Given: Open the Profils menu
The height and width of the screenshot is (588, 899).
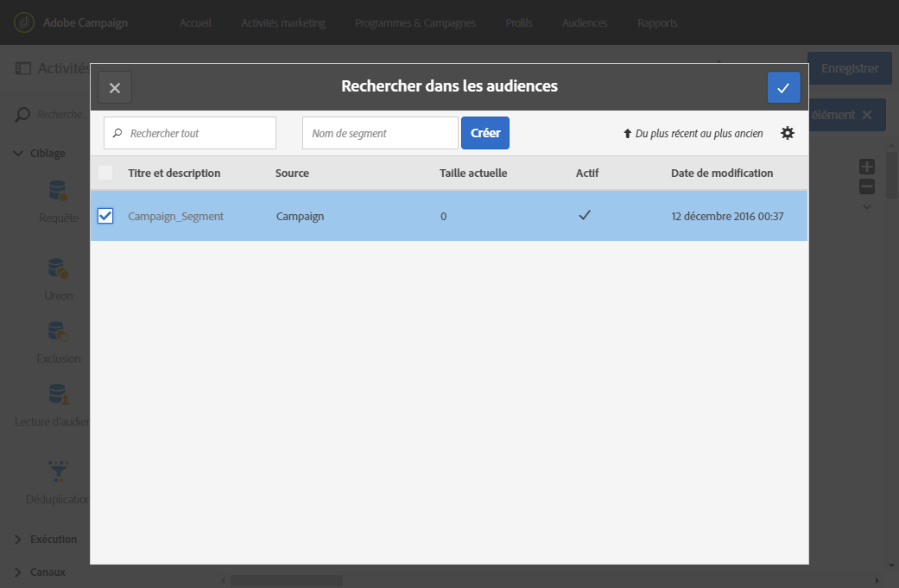Looking at the screenshot, I should (518, 23).
